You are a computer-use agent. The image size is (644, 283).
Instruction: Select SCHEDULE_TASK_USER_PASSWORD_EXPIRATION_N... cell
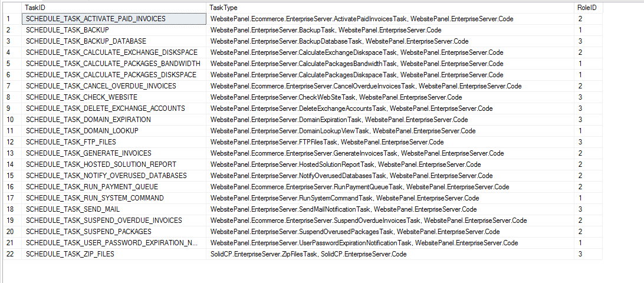coord(114,243)
